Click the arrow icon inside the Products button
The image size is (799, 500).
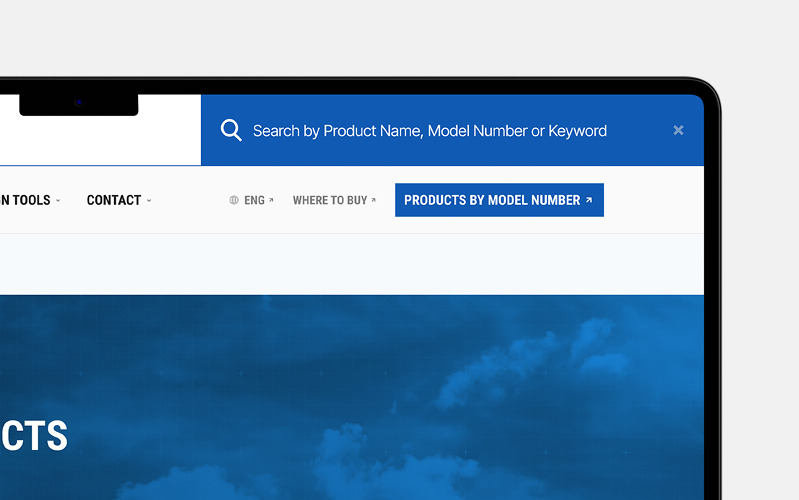click(x=589, y=200)
